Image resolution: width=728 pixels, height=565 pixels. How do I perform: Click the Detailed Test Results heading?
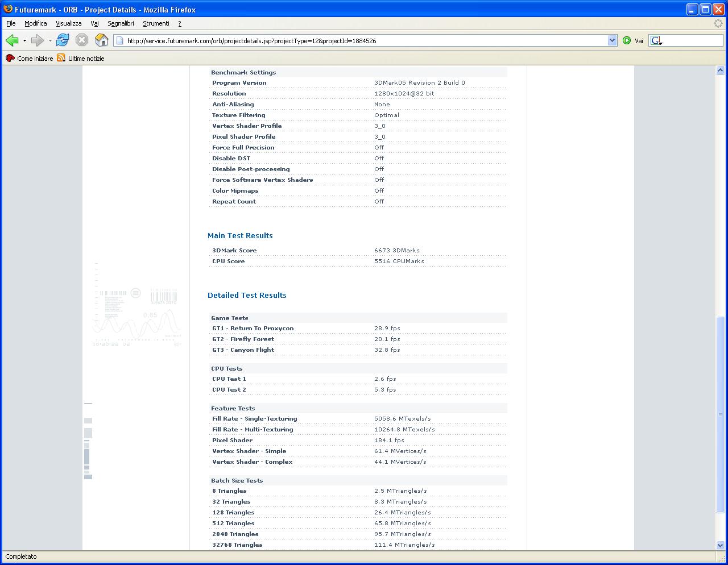(x=247, y=295)
